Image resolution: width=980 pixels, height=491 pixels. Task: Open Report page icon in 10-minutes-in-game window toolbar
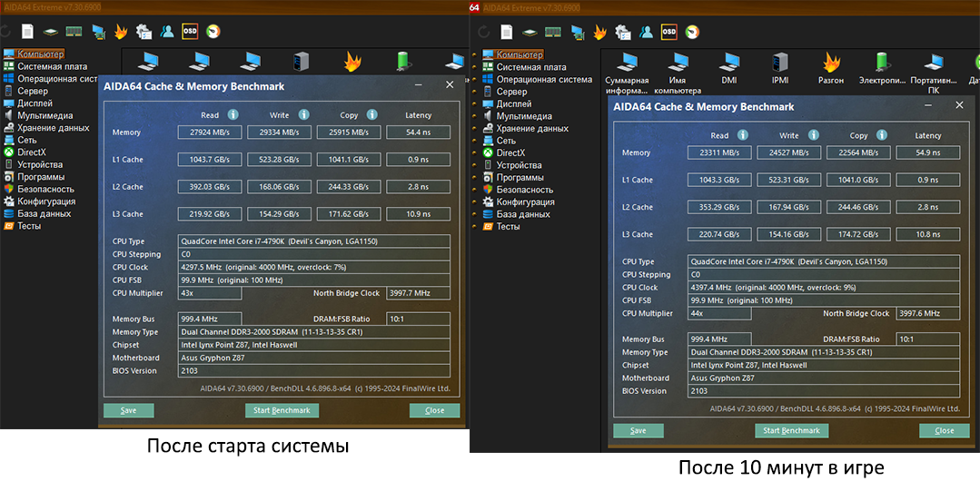(506, 32)
